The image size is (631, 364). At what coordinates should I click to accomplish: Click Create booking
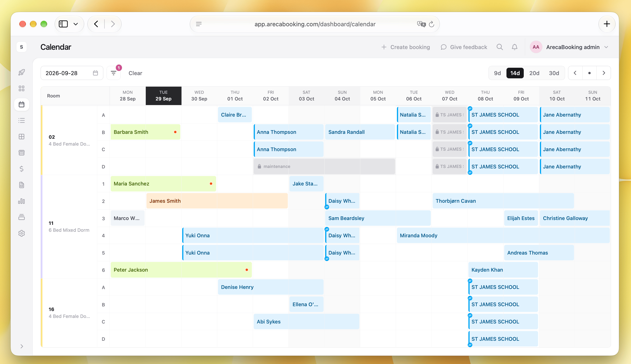[x=406, y=47]
